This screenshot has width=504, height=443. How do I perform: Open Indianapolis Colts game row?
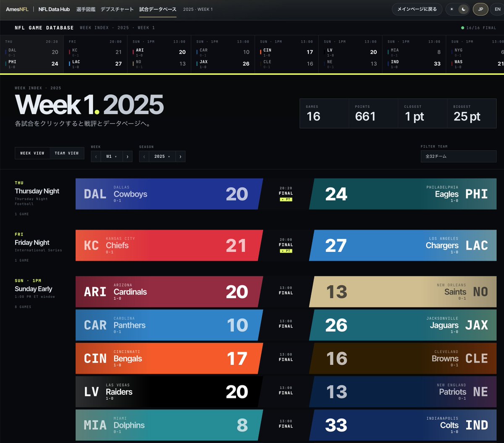tap(403, 425)
